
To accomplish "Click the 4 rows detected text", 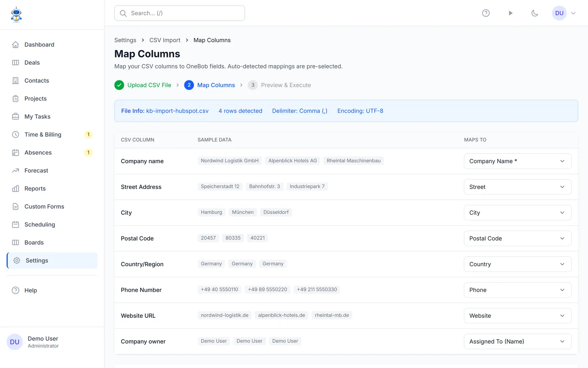I will (240, 111).
